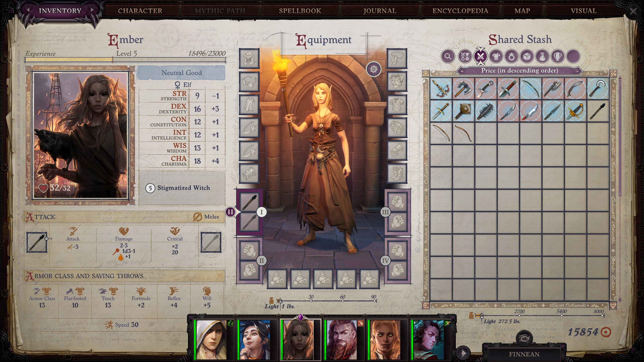This screenshot has width=644, height=362.
Task: Open the Encyclopedia tab
Action: click(x=460, y=11)
